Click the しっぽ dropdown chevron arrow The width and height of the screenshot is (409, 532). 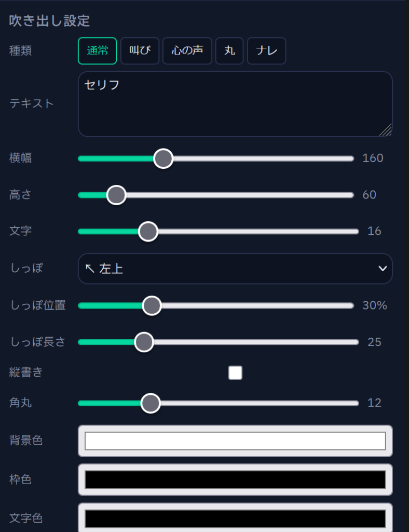coord(383,269)
